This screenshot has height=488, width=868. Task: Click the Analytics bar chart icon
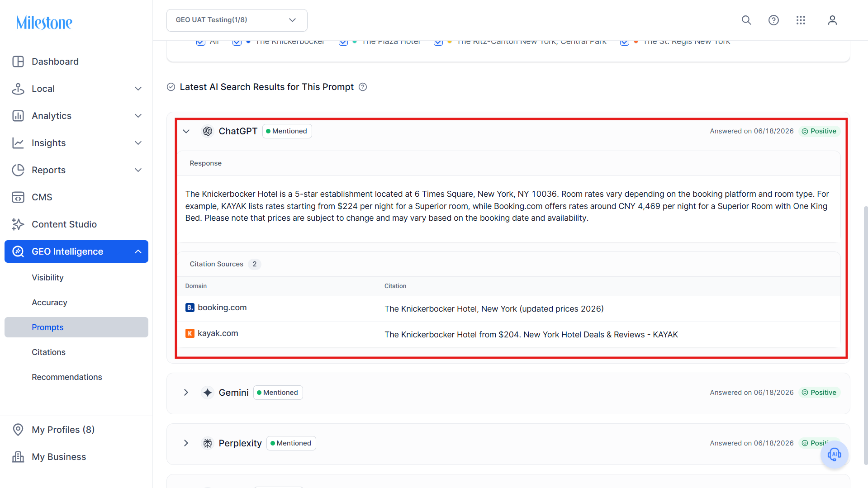pos(18,116)
